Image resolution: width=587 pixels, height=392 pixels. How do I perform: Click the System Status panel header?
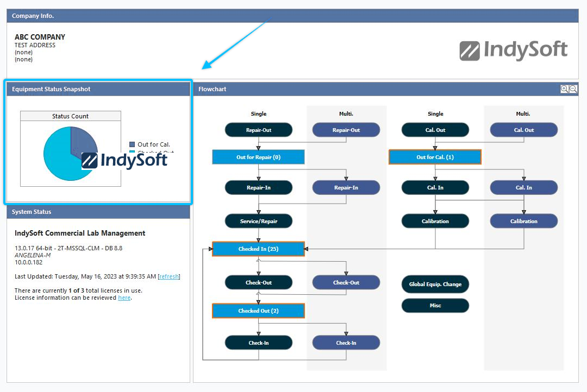(98, 212)
